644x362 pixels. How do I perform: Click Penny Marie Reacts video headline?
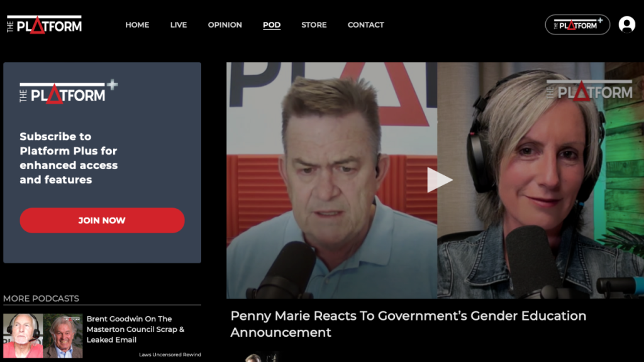tap(408, 324)
